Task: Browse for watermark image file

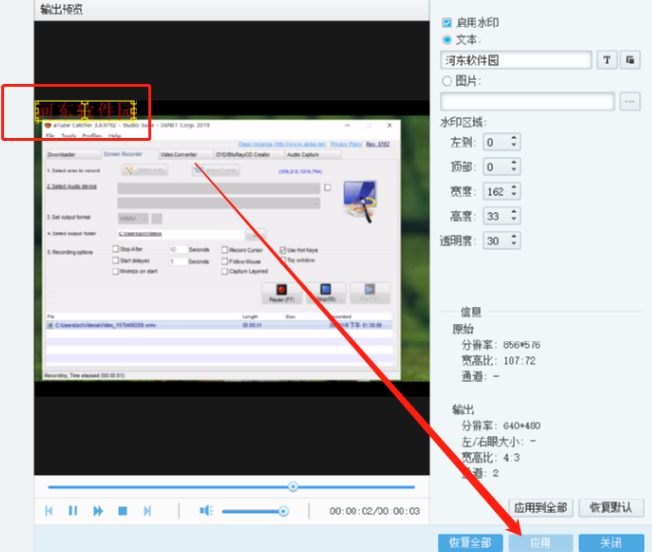Action: [x=630, y=101]
